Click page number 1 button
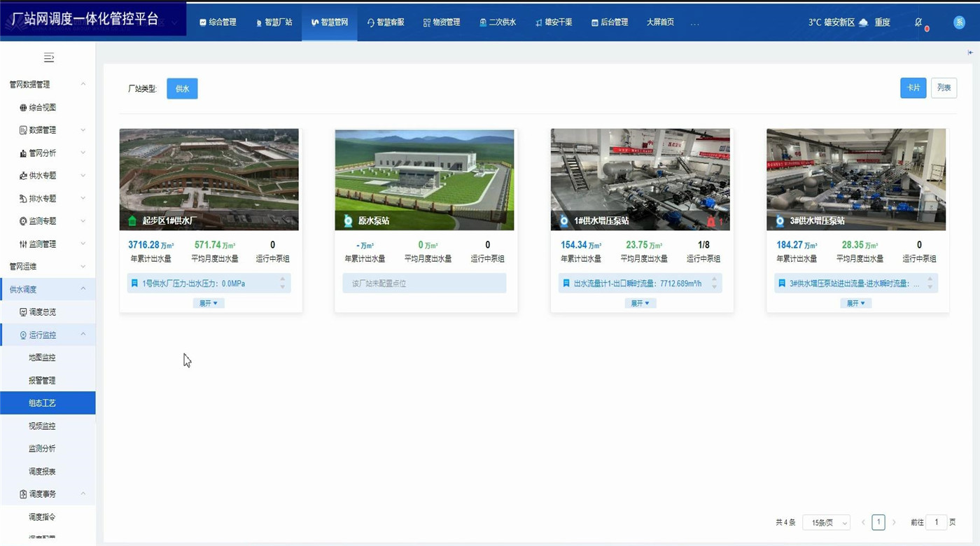The image size is (980, 546). [878, 522]
